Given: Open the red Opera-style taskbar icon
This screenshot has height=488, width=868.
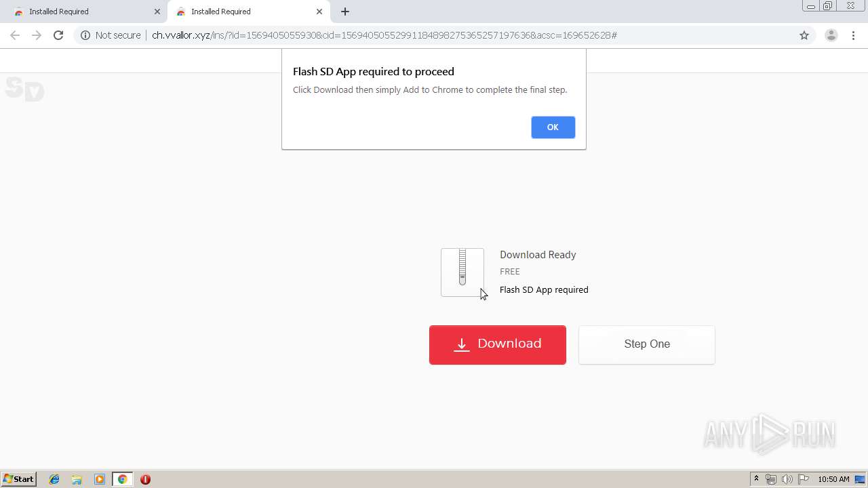Looking at the screenshot, I should click(145, 479).
